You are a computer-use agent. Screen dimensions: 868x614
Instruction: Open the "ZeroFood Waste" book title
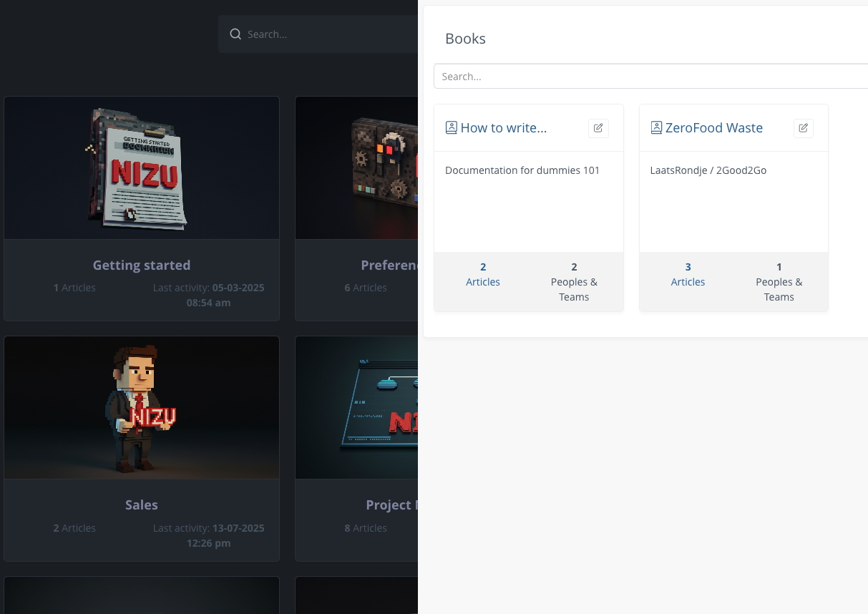pyautogui.click(x=713, y=127)
